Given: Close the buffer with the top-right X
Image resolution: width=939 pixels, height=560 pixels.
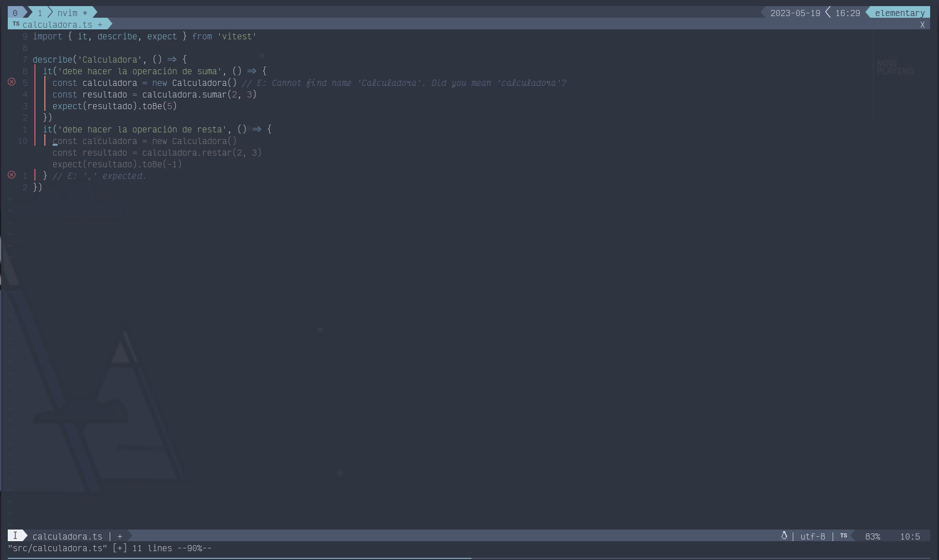Looking at the screenshot, I should [x=922, y=24].
